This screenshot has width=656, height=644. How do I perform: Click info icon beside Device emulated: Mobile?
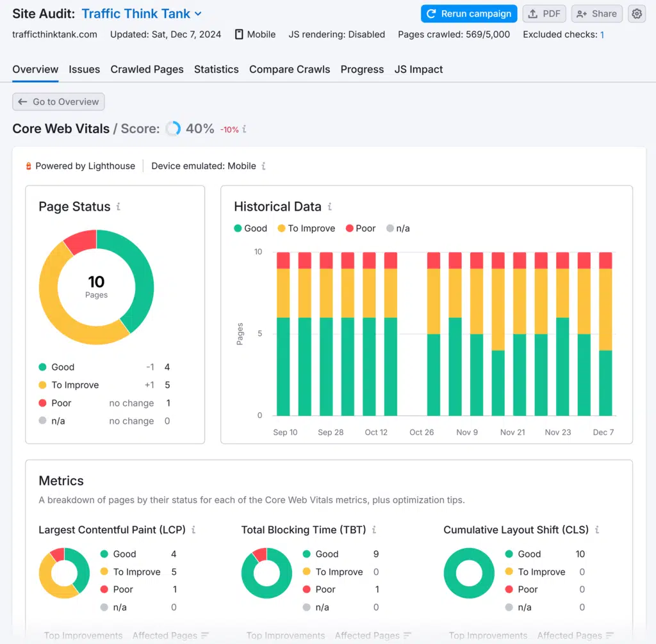coord(263,166)
